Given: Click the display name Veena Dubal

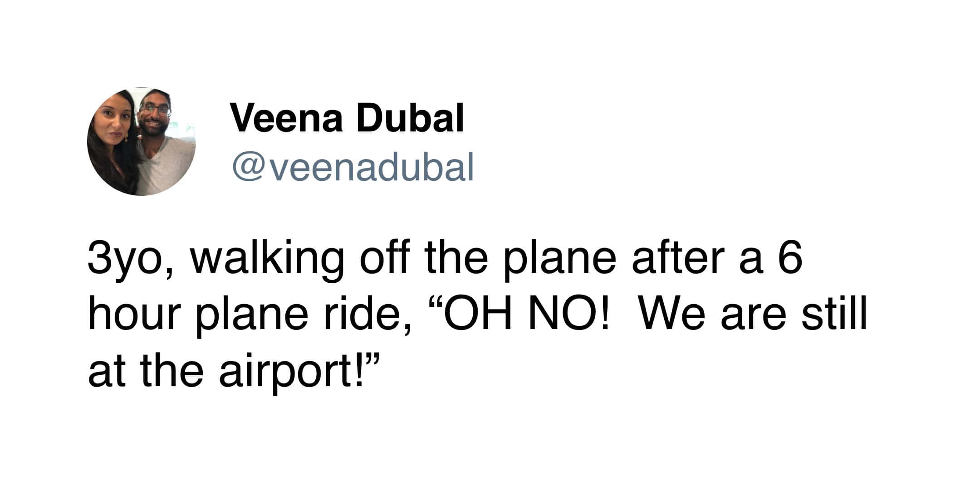Looking at the screenshot, I should (347, 118).
